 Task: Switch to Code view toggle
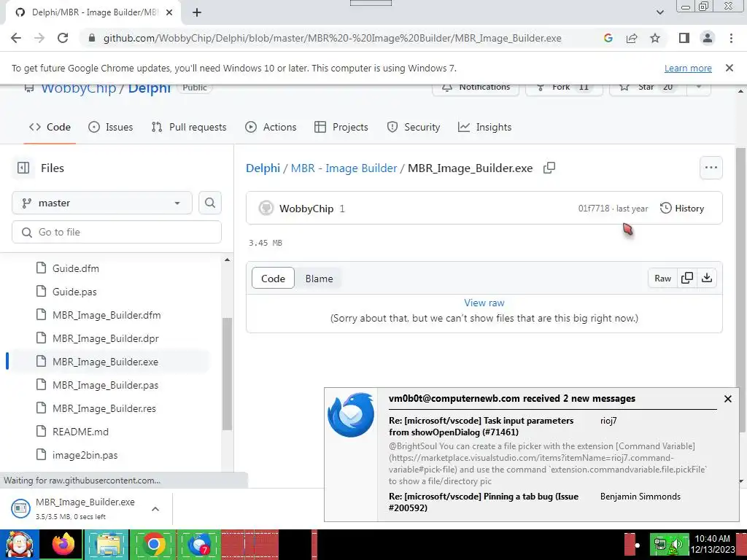click(273, 279)
